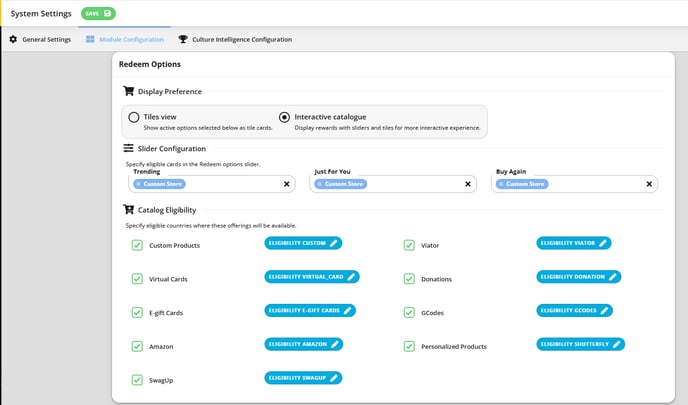Uncheck Viator checkbox
The width and height of the screenshot is (688, 405).
point(409,245)
